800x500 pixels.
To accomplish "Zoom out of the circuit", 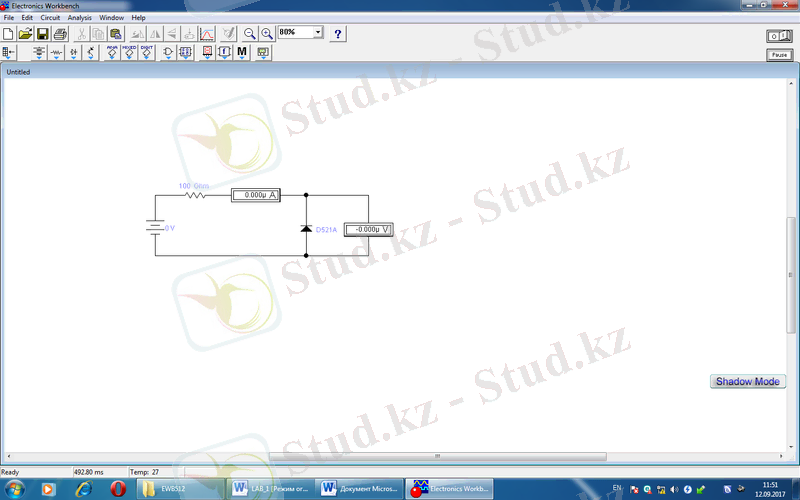I will coord(249,34).
